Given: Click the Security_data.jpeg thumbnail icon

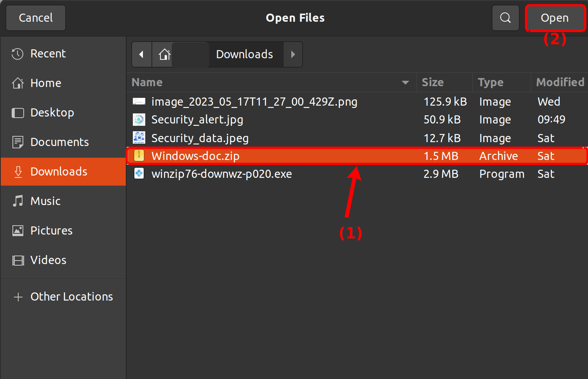Looking at the screenshot, I should pos(139,138).
